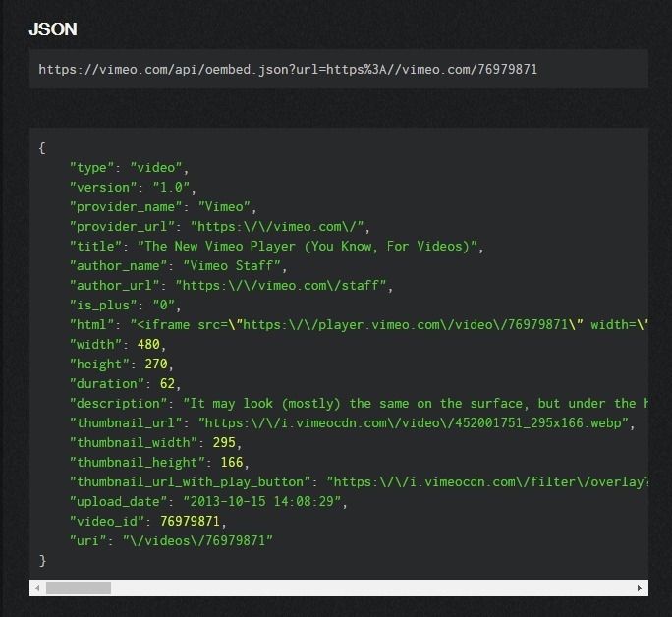Image resolution: width=672 pixels, height=617 pixels.
Task: Click the oembed.json request URL text
Action: [288, 69]
